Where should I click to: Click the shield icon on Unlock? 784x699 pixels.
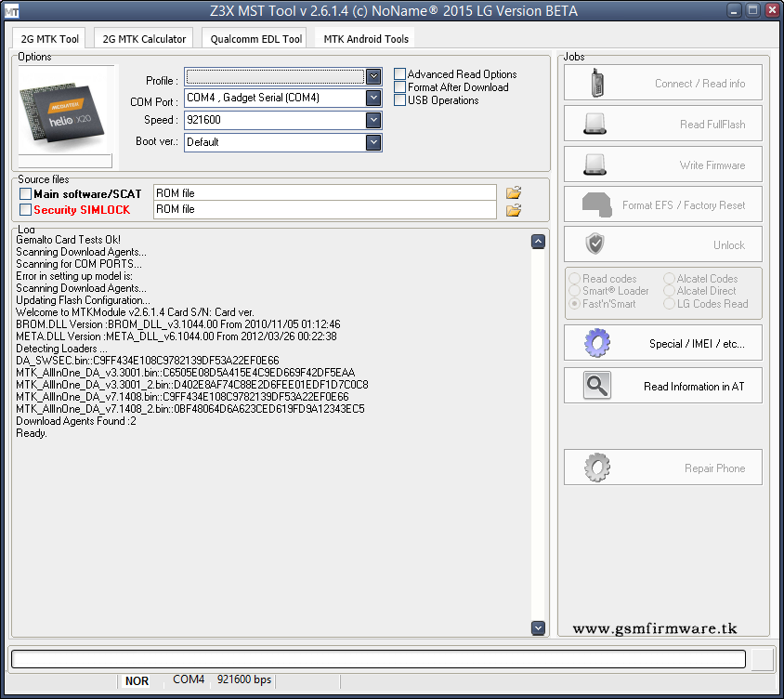595,244
